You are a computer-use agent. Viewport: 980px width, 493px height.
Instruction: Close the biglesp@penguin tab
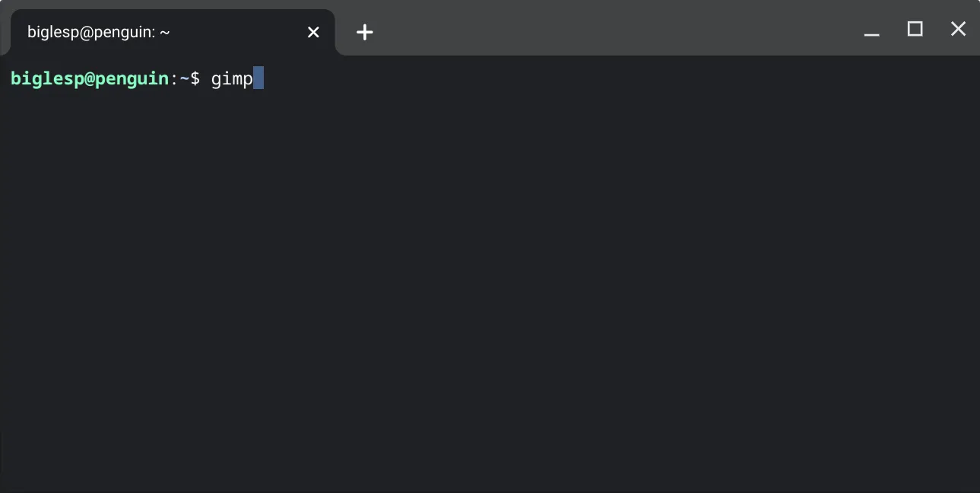[313, 32]
